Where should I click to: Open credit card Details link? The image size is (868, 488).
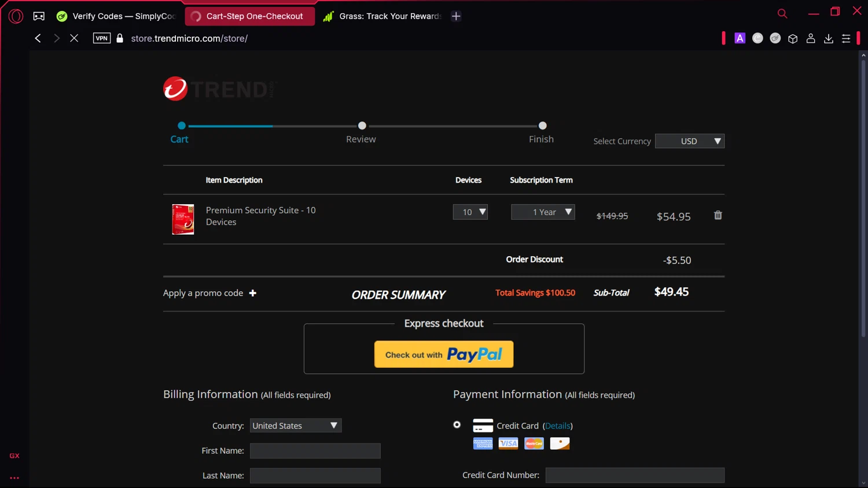click(558, 426)
